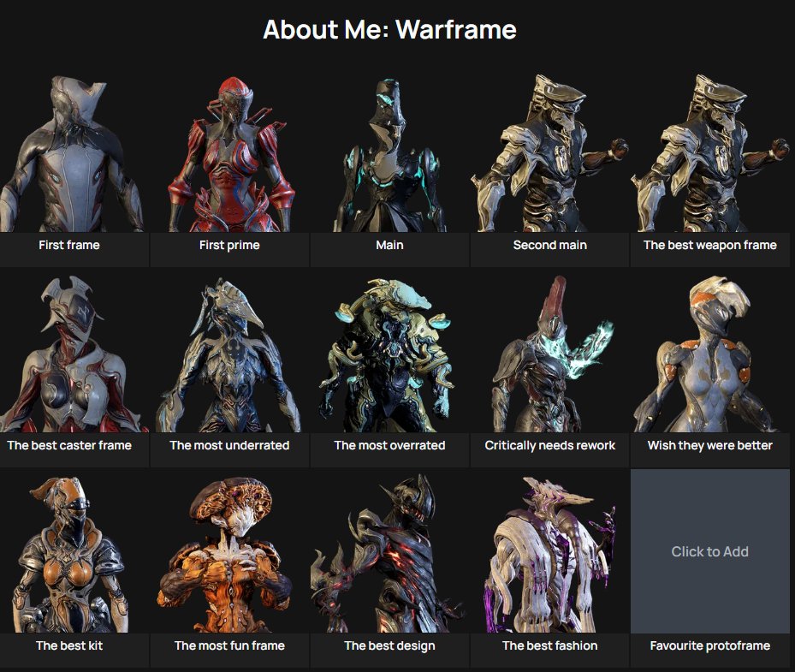Select 'Critically needs rework' caption
Screen dimensions: 795x672
click(549, 445)
